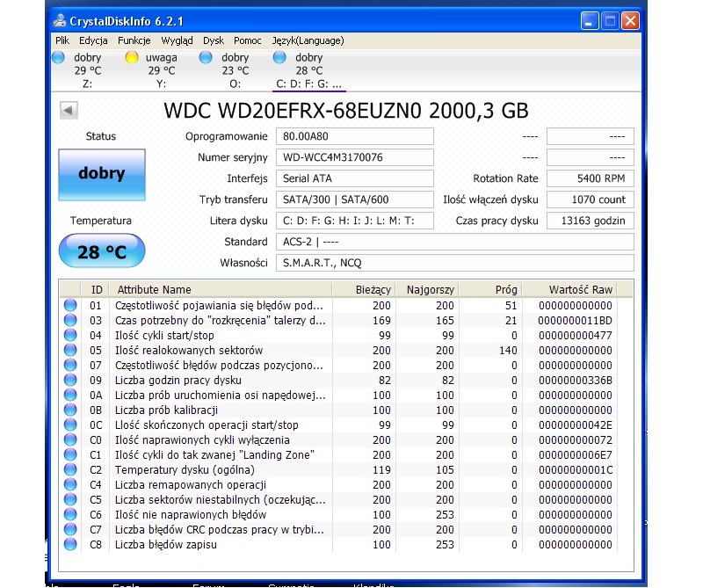703x588 pixels.
Task: Click raw value 0000000011BD
Action: click(575, 320)
